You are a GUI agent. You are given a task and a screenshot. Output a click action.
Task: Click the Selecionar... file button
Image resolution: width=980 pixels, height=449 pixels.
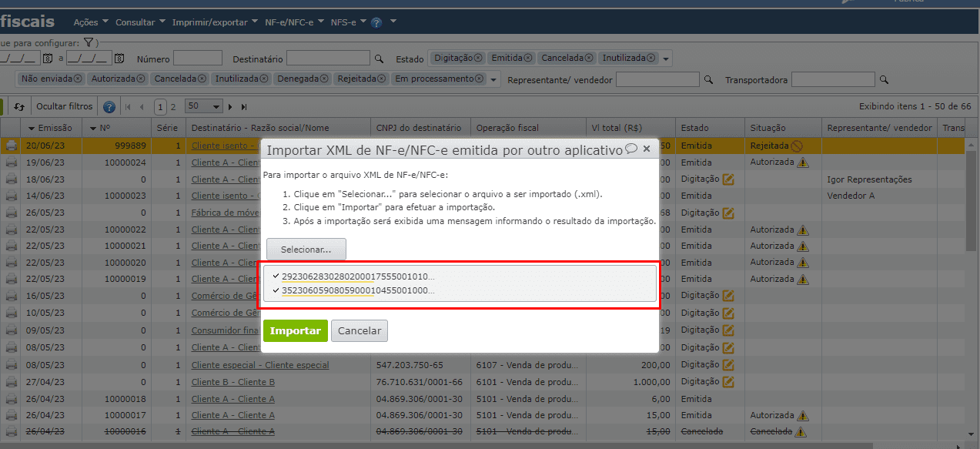[306, 250]
